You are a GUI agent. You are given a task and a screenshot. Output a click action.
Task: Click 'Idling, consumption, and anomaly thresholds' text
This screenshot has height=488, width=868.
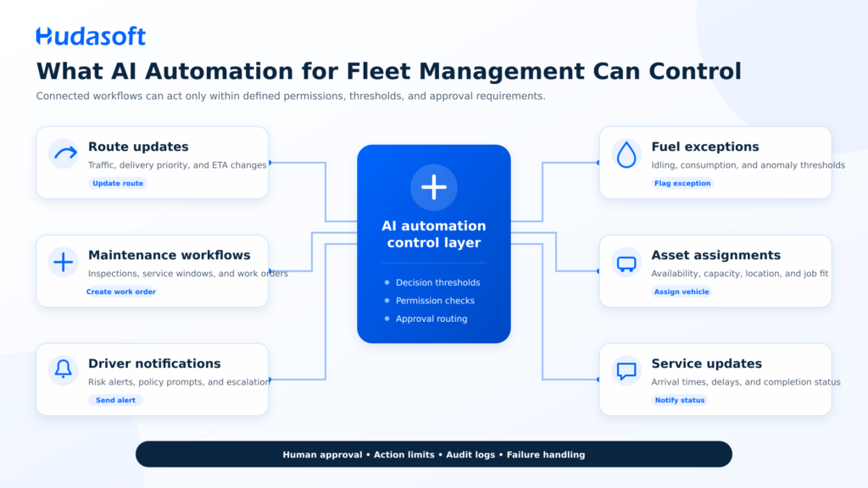(748, 165)
